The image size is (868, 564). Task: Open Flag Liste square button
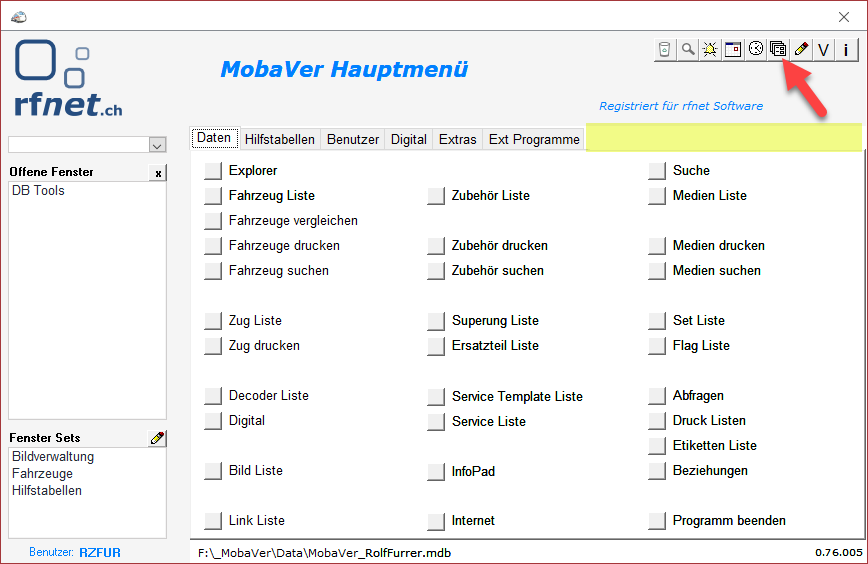click(657, 346)
